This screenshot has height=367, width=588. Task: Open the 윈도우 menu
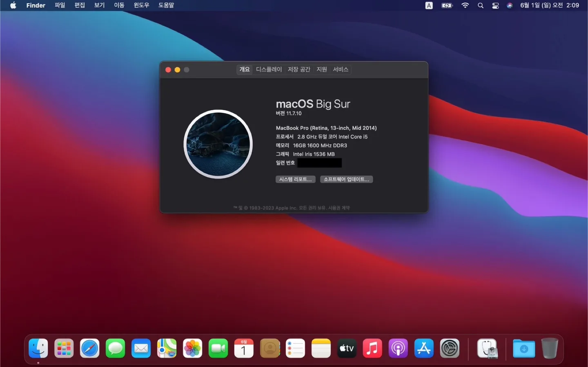coord(142,5)
